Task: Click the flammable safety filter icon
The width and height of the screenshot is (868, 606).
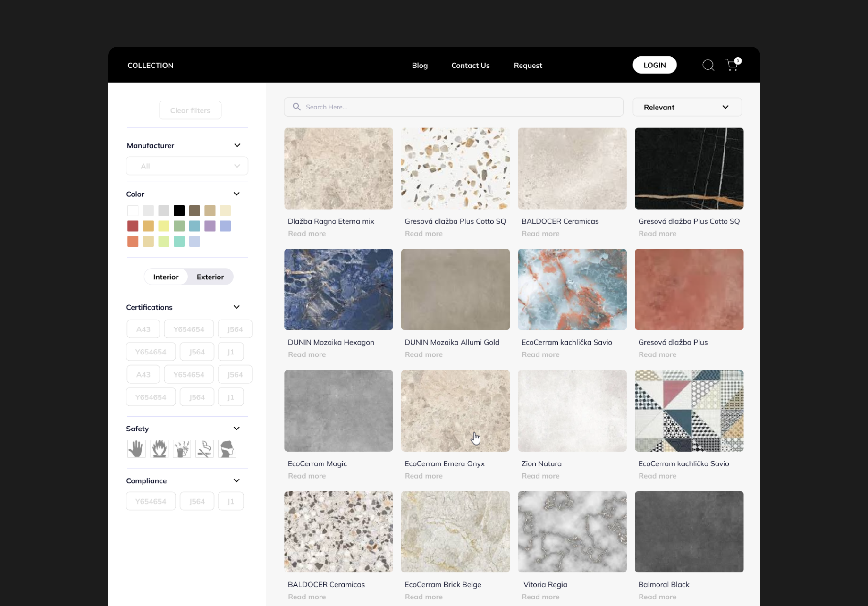Action: pos(159,448)
